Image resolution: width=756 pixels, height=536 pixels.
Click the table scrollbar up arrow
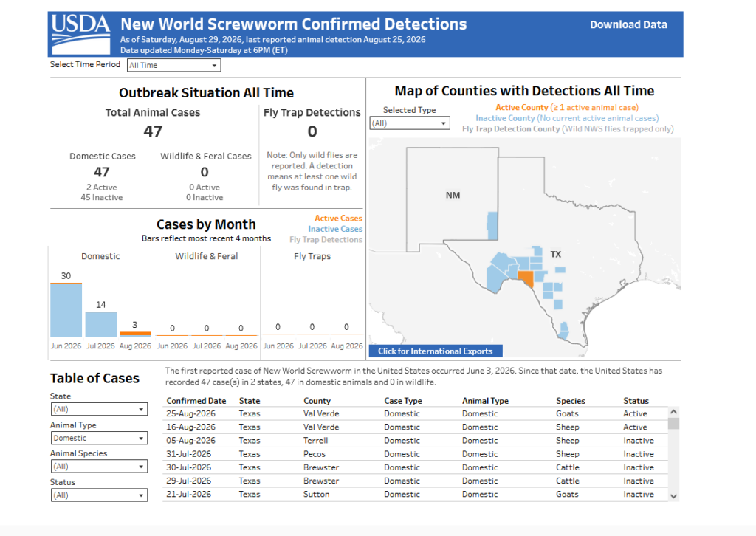coord(673,412)
